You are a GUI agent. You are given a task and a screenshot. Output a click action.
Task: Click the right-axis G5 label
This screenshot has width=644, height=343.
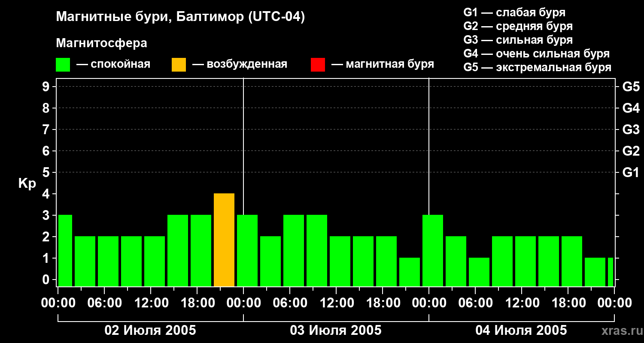[631, 87]
